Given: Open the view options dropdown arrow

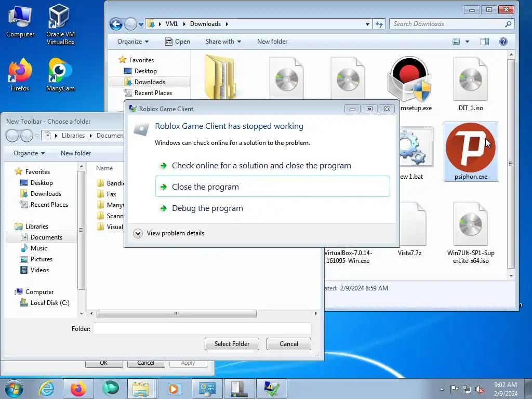Looking at the screenshot, I should pos(467,42).
